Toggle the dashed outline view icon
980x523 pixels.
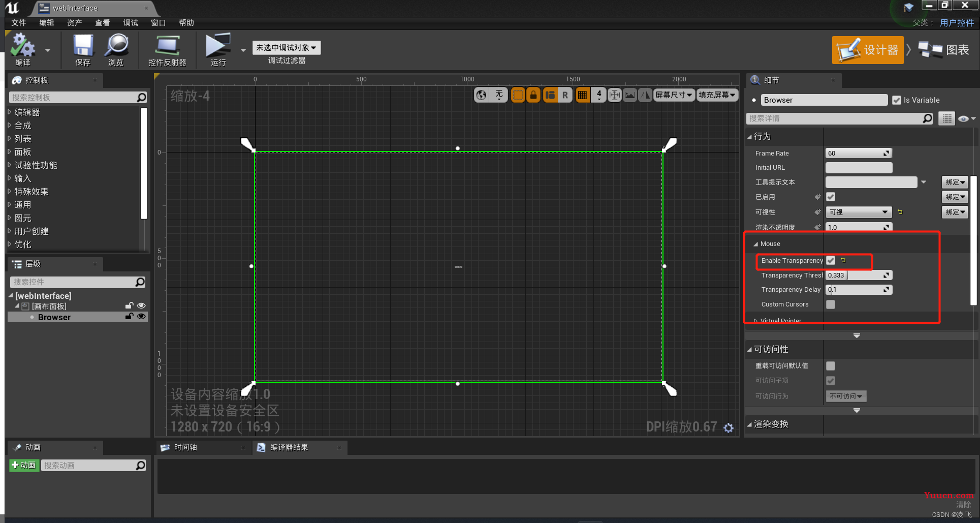coord(518,95)
